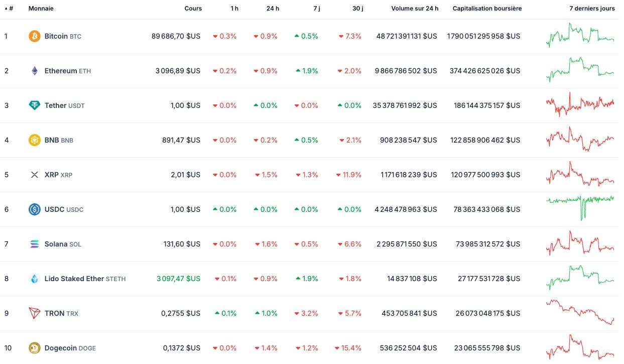The image size is (624, 364).
Task: Select the Tether USDT logo
Action: (34, 105)
